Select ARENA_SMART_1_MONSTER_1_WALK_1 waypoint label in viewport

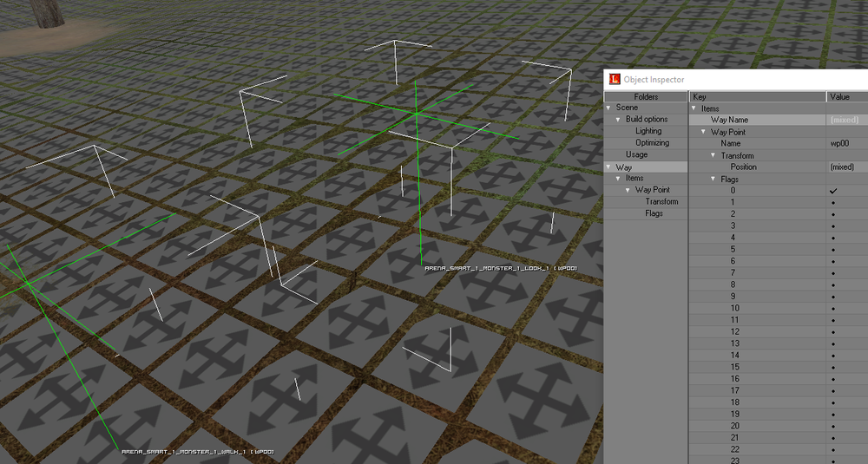(x=198, y=452)
